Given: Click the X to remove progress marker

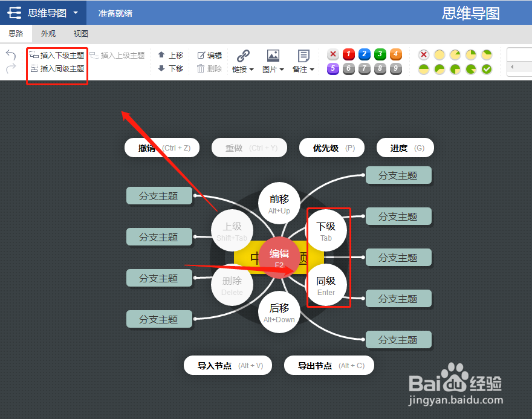Looking at the screenshot, I should pos(423,54).
